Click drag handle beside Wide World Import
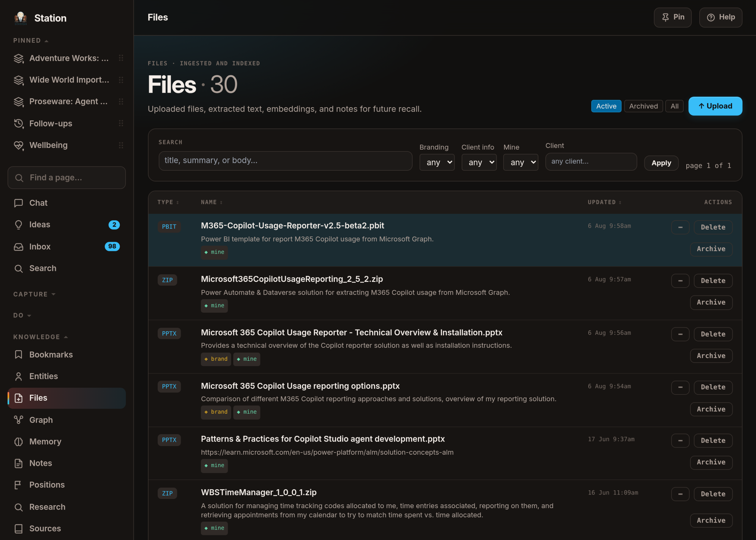This screenshot has width=756, height=540. pyautogui.click(x=121, y=80)
